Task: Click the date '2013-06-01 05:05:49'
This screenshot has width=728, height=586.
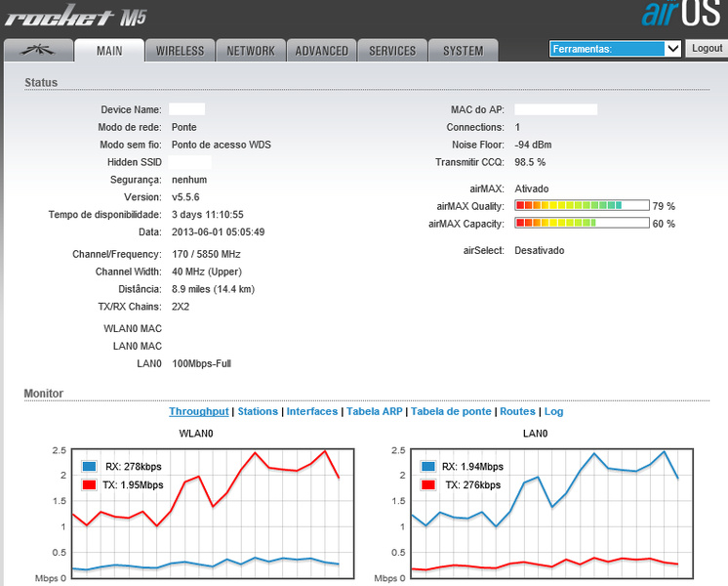Action: [x=219, y=231]
